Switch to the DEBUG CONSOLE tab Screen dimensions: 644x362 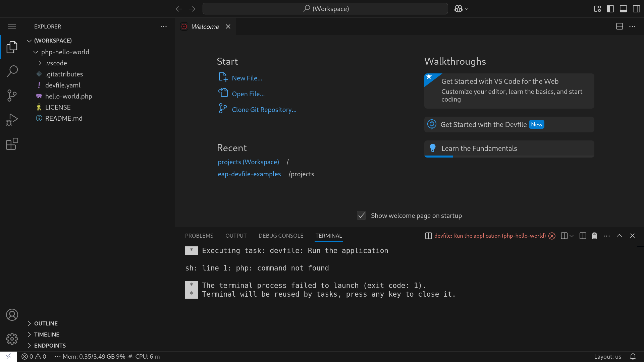[281, 236]
